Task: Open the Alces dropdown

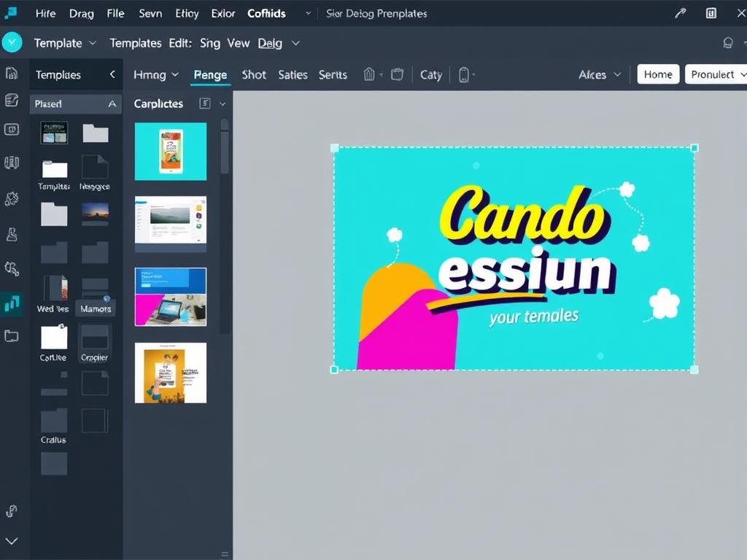Action: click(x=600, y=75)
